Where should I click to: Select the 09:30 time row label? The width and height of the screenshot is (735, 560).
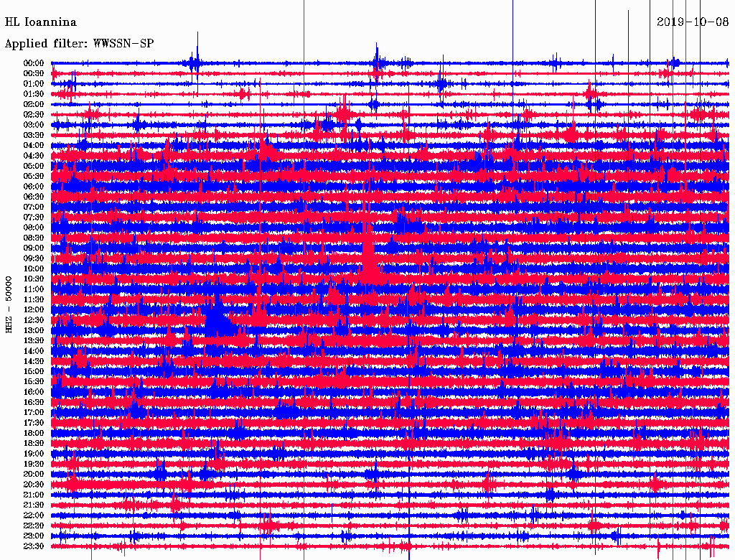click(x=34, y=258)
